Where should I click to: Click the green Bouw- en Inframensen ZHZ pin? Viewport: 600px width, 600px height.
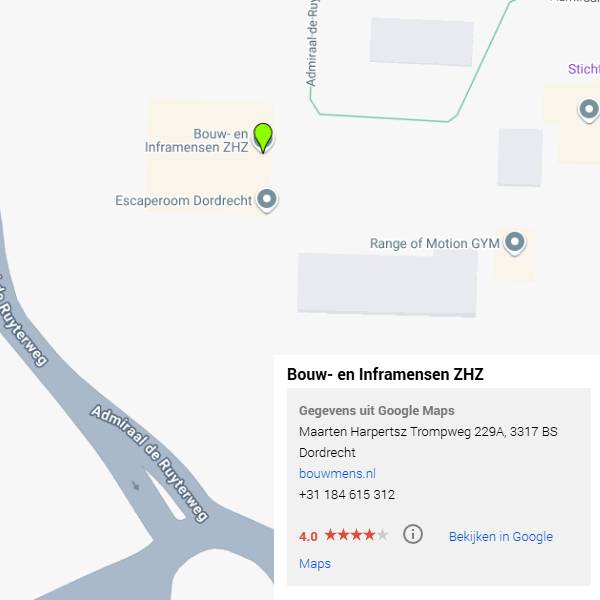point(263,138)
